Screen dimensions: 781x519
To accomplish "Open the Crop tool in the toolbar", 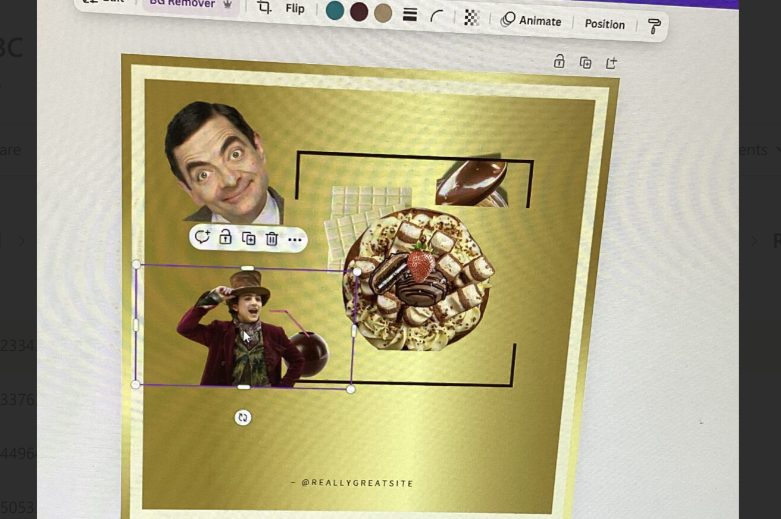I will (264, 7).
